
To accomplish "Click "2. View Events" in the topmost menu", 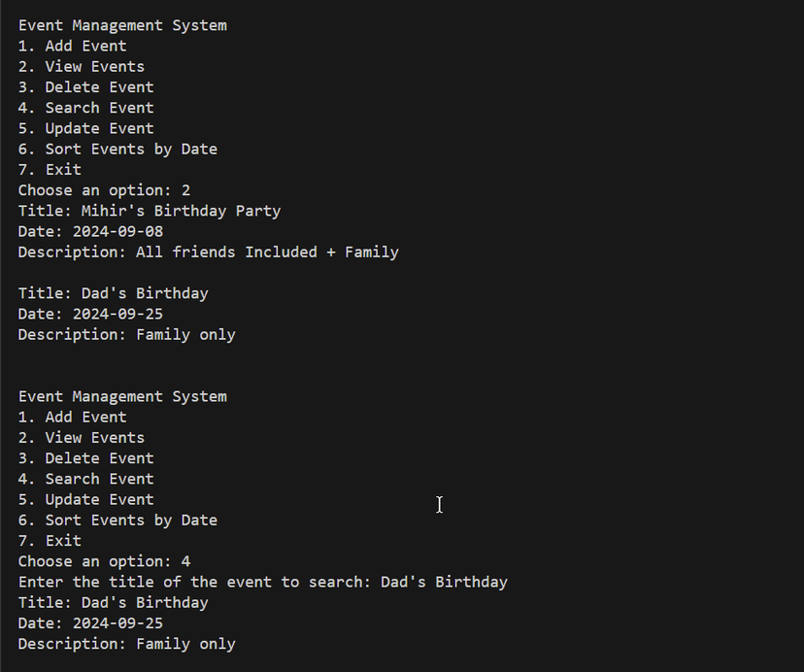I will coord(81,66).
